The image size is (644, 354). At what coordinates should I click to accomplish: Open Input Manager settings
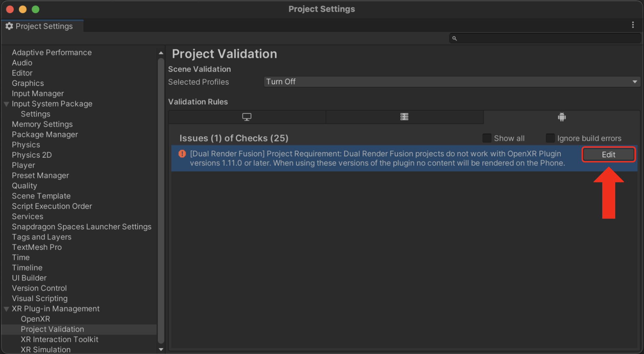click(x=38, y=93)
